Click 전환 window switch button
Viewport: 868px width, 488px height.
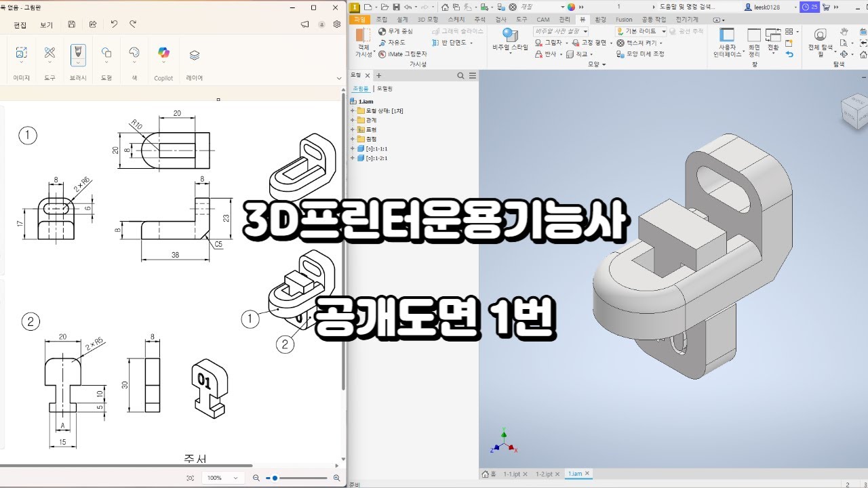(773, 42)
